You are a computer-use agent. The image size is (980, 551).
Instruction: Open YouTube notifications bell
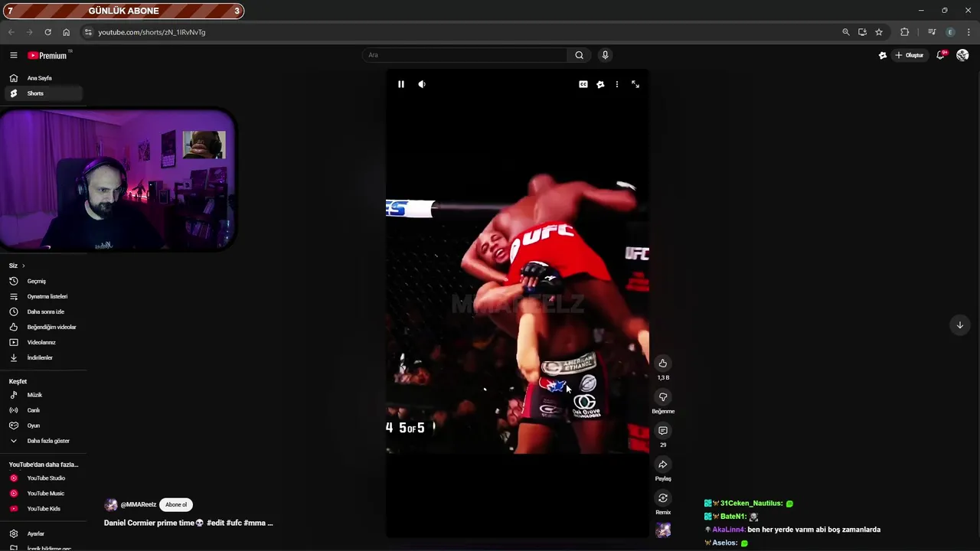coord(941,55)
